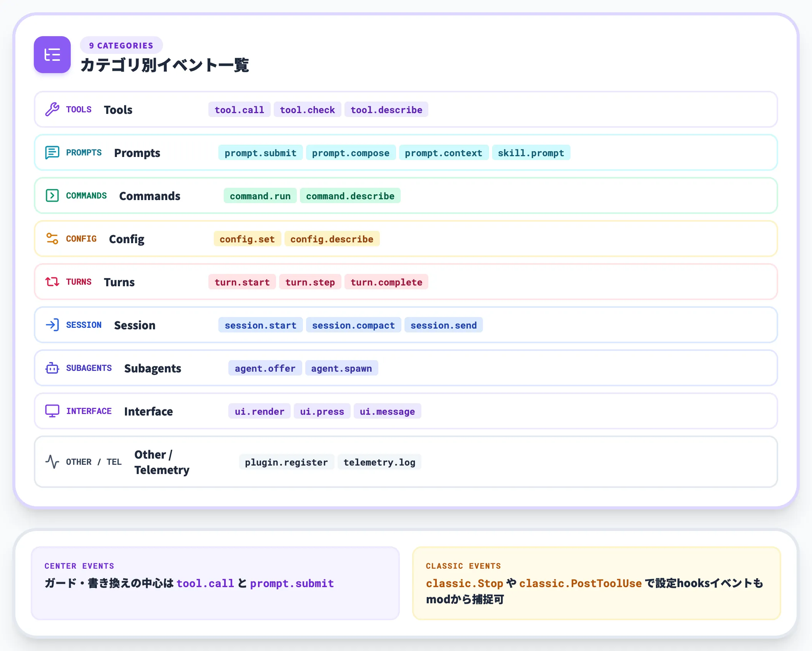Image resolution: width=812 pixels, height=651 pixels.
Task: Click the ui.press chip
Action: [x=322, y=411]
